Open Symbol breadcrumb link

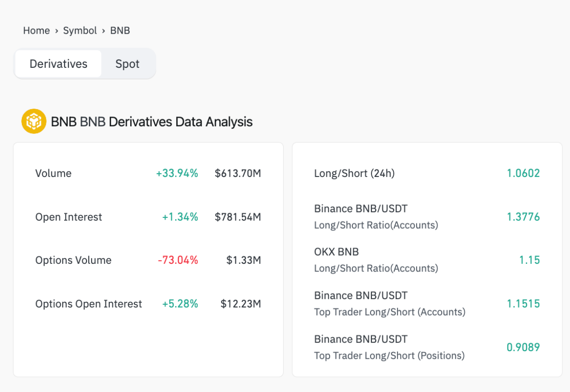pyautogui.click(x=80, y=30)
